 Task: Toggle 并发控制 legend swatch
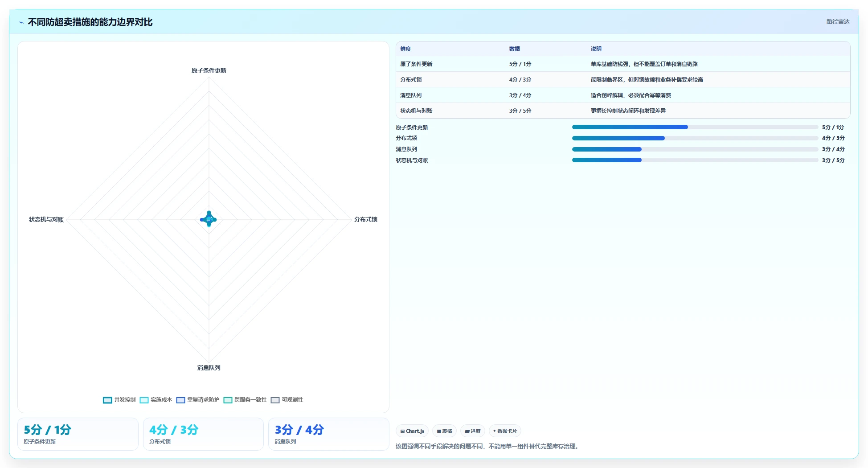point(107,400)
